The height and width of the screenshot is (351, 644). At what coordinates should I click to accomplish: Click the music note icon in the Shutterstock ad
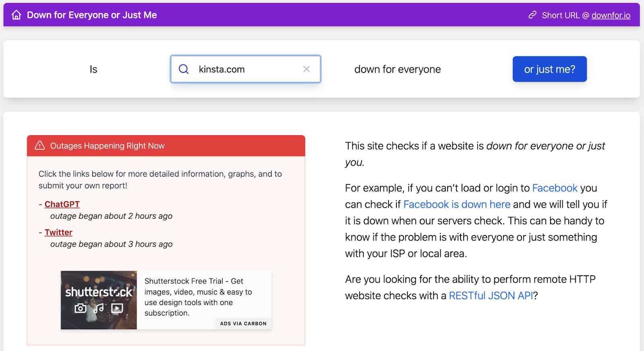coord(99,308)
